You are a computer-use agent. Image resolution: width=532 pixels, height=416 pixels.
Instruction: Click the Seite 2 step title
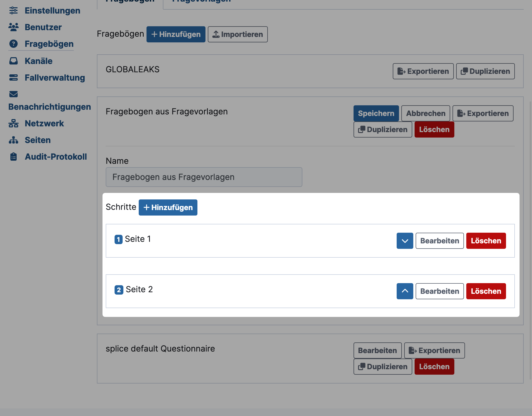[x=139, y=289]
